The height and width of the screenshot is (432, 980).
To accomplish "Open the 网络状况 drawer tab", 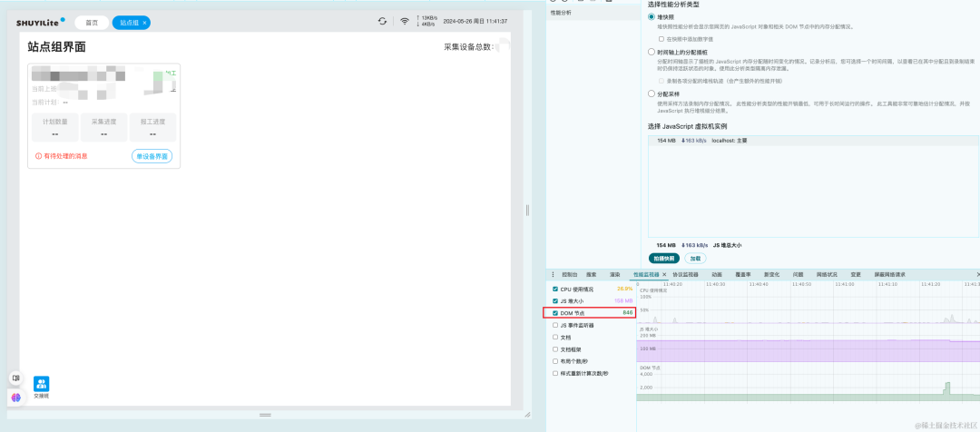I will click(x=827, y=274).
